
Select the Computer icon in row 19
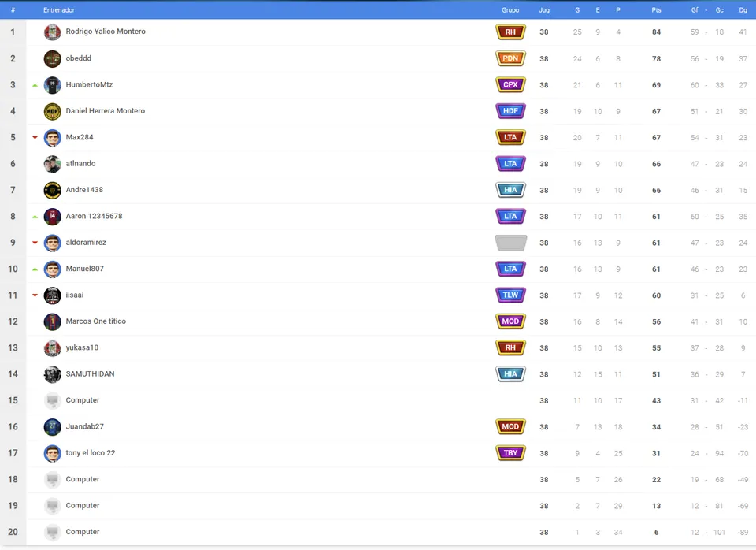52,506
